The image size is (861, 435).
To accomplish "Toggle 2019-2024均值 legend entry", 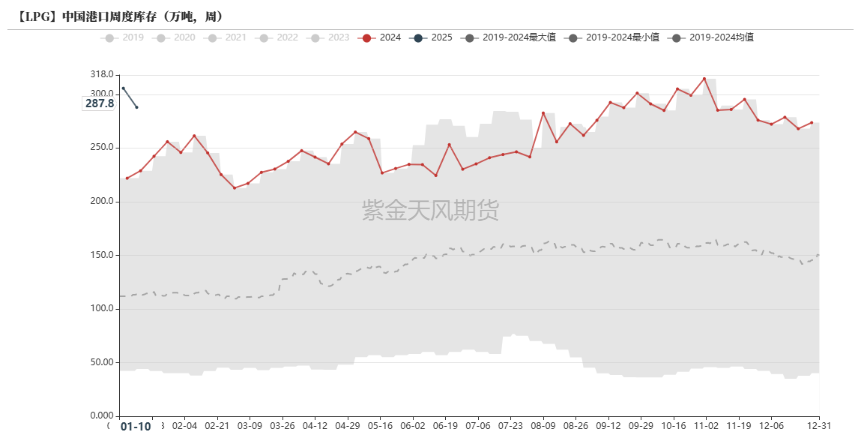I will pyautogui.click(x=711, y=37).
